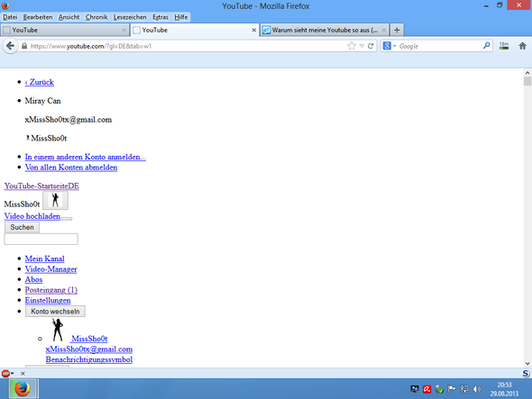
Task: Open the Bearbeiten menu
Action: coord(38,17)
